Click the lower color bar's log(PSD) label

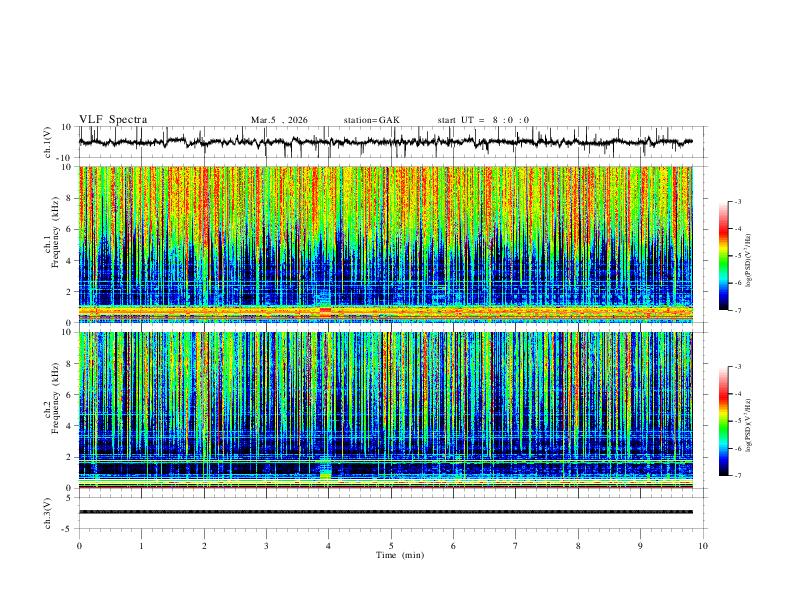(x=749, y=425)
